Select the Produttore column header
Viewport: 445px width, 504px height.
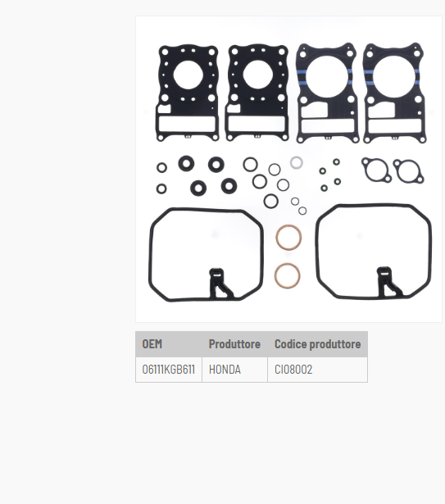tap(234, 344)
